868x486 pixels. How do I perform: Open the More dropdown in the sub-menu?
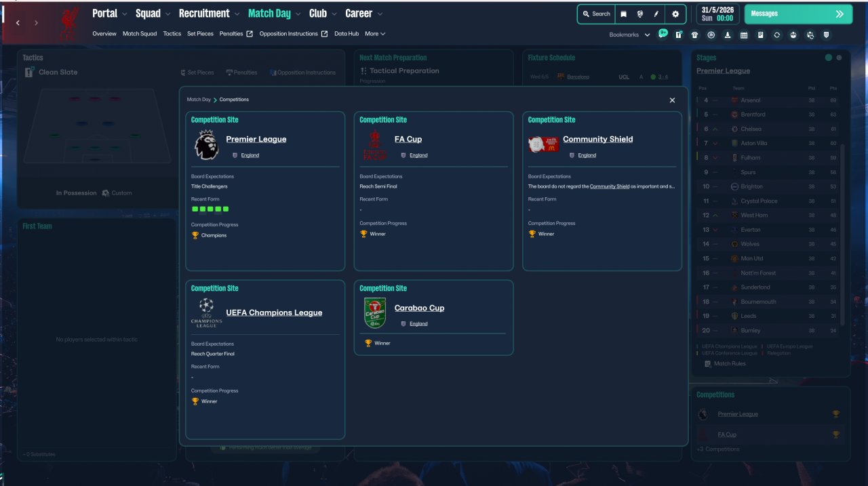375,34
